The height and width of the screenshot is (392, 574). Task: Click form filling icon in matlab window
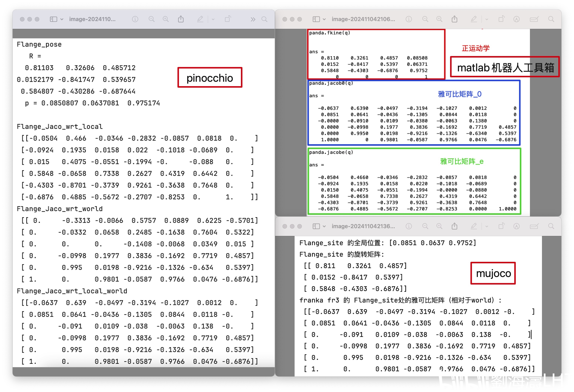[534, 19]
